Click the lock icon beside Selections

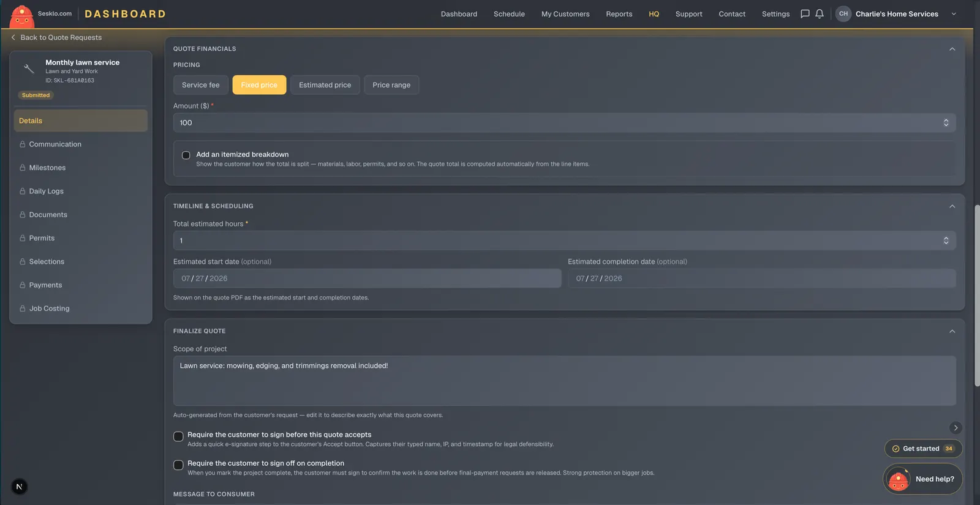point(23,261)
